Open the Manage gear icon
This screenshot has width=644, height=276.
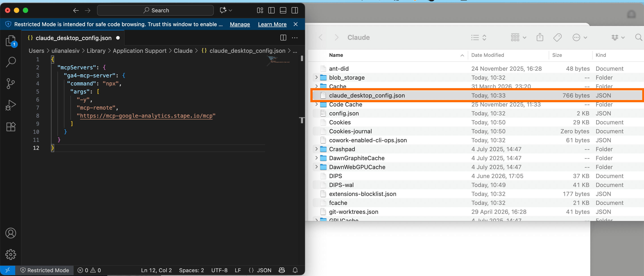(11, 255)
